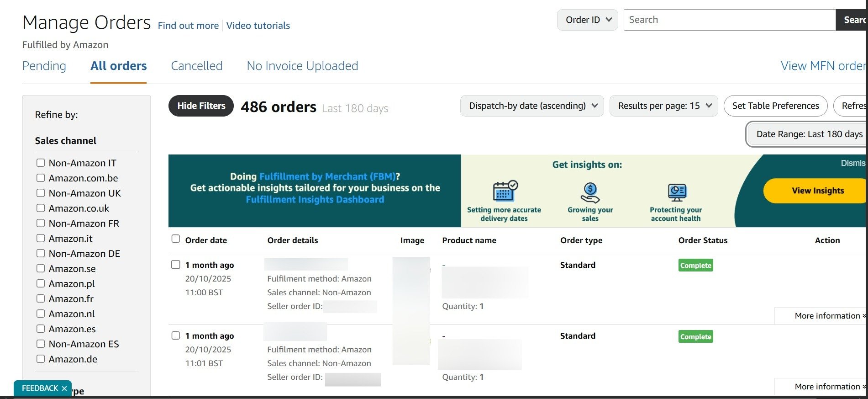This screenshot has height=399, width=868.
Task: Click the calendar icon for accurate delivery dates
Action: [505, 191]
